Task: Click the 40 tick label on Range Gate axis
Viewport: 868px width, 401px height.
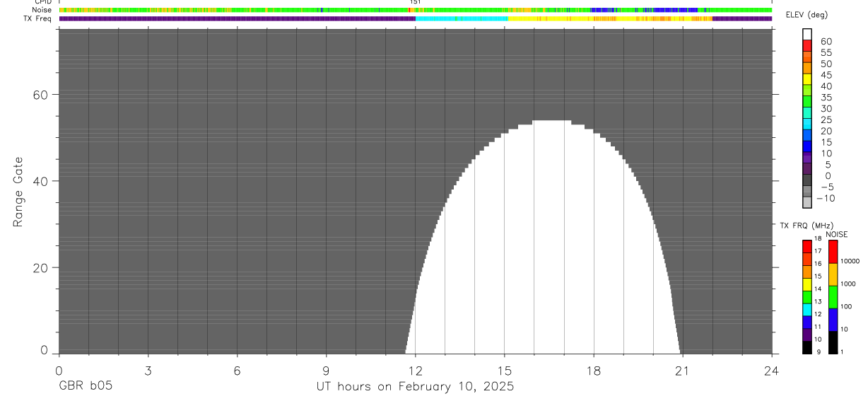Action: (x=41, y=181)
